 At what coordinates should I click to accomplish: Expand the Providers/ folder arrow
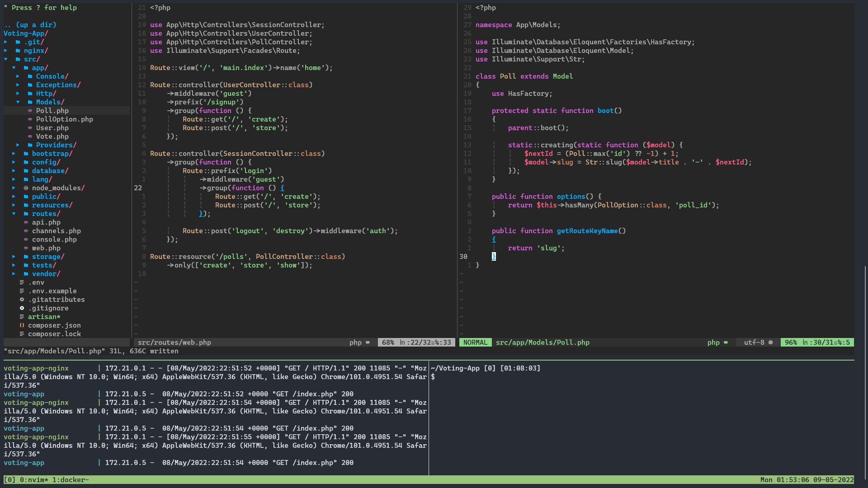pyautogui.click(x=18, y=145)
